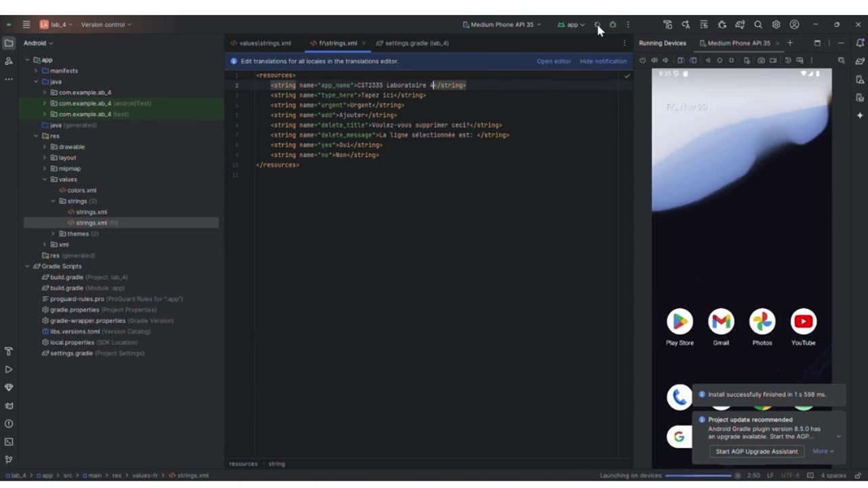Open Phone dialer app on emulator
Screen dimensions: 868x488
tap(679, 397)
